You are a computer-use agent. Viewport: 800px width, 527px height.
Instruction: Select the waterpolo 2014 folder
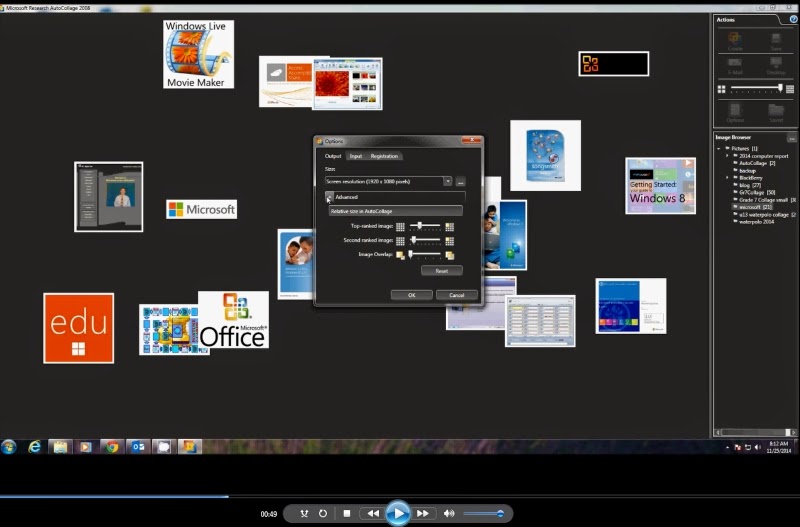coord(756,222)
